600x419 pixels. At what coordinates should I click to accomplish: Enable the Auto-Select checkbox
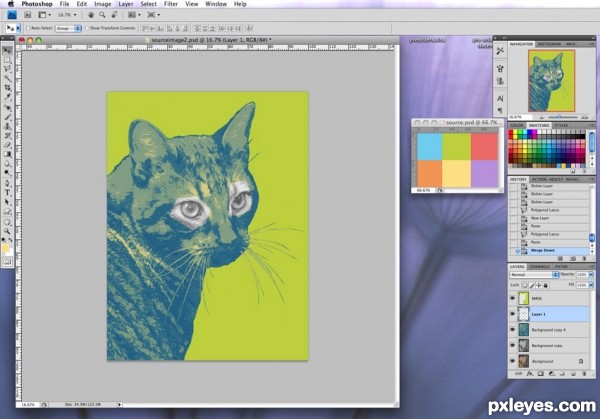28,28
